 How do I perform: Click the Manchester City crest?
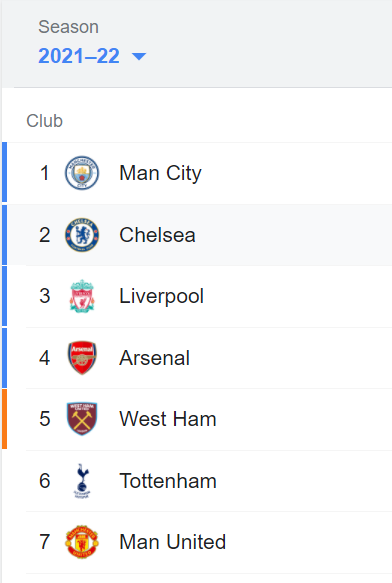click(x=82, y=173)
